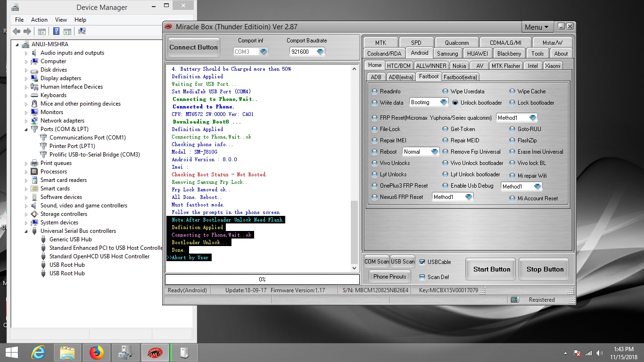Click volume icon in system tray
This screenshot has height=362, width=644.
tap(600, 353)
